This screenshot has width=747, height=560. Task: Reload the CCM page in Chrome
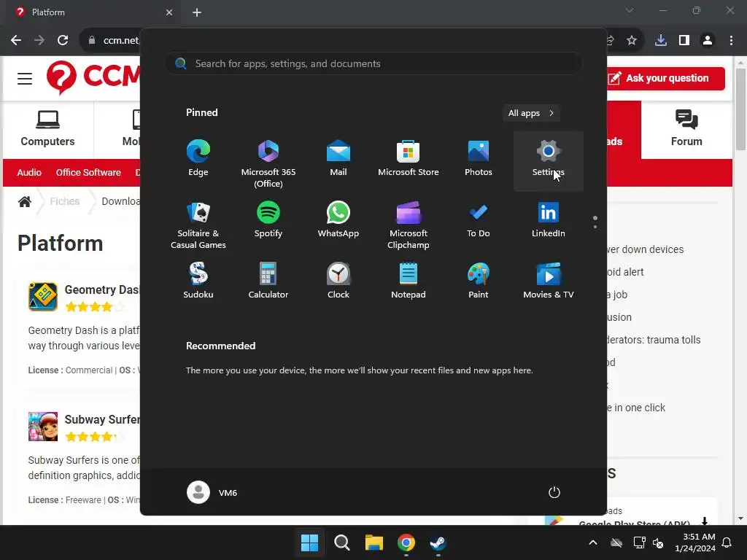(63, 40)
